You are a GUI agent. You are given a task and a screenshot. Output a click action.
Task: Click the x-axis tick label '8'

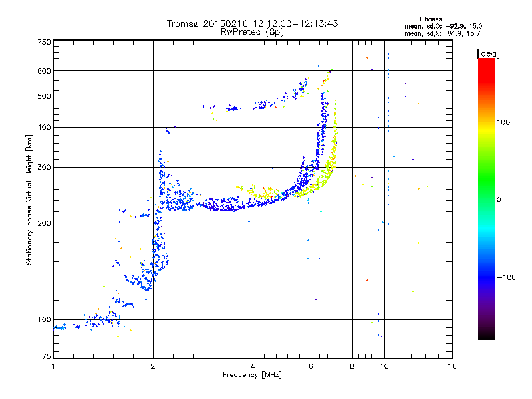tap(352, 366)
